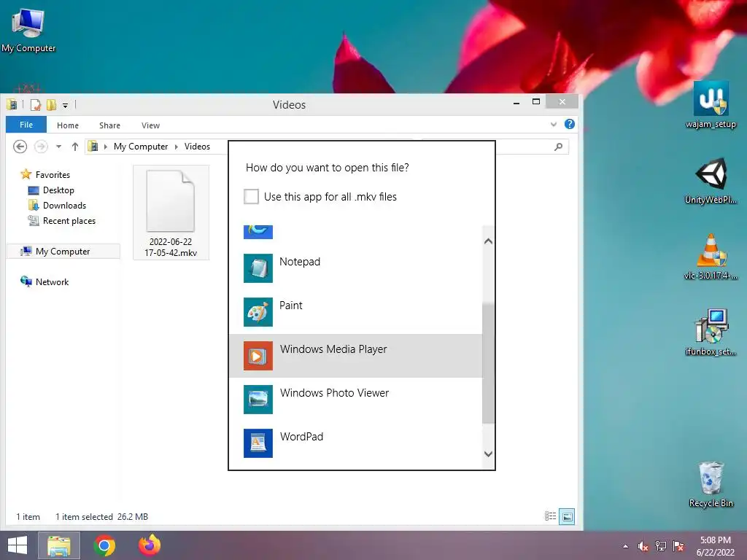
Task: Select UnityWebPl... desktop icon
Action: (x=711, y=182)
